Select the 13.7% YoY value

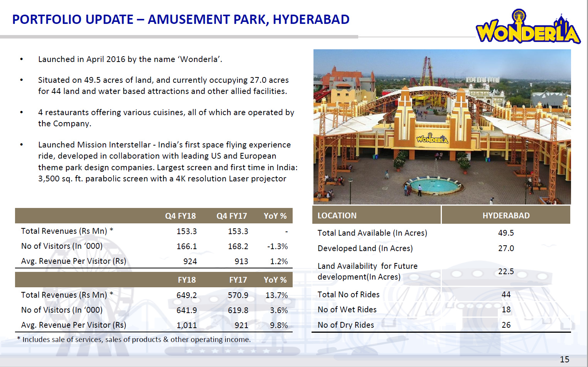(276, 295)
